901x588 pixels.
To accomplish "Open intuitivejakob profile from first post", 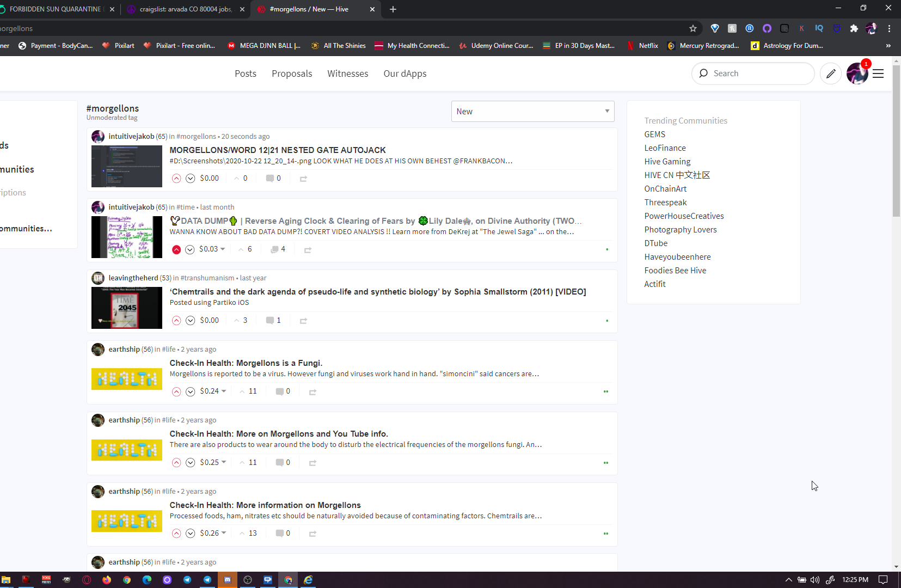I will click(131, 137).
